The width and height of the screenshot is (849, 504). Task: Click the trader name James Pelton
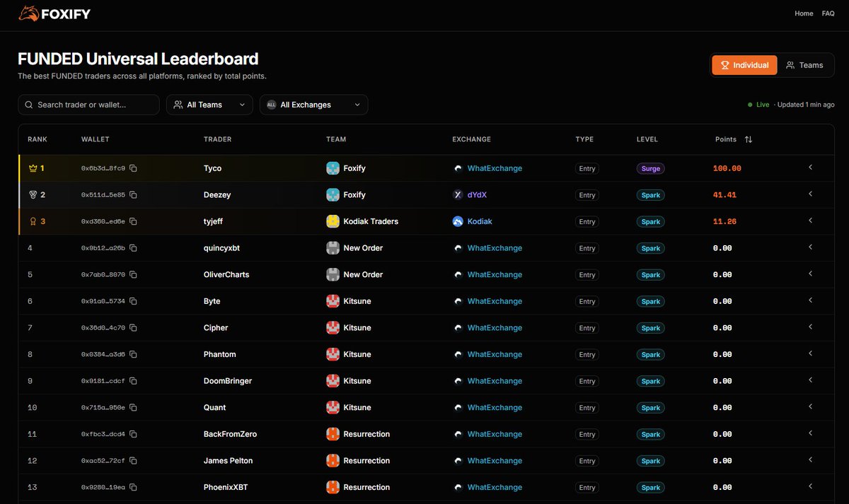pyautogui.click(x=228, y=461)
